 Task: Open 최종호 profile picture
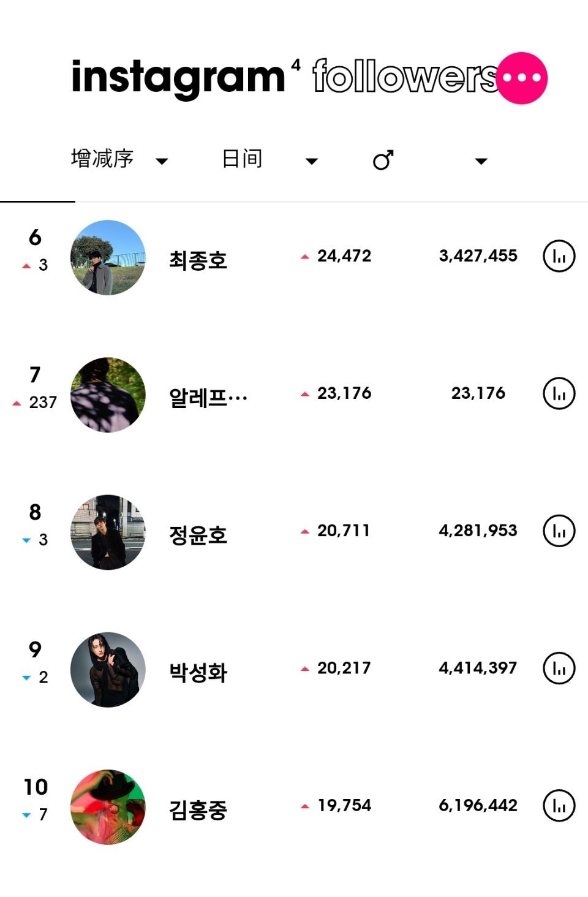(108, 257)
